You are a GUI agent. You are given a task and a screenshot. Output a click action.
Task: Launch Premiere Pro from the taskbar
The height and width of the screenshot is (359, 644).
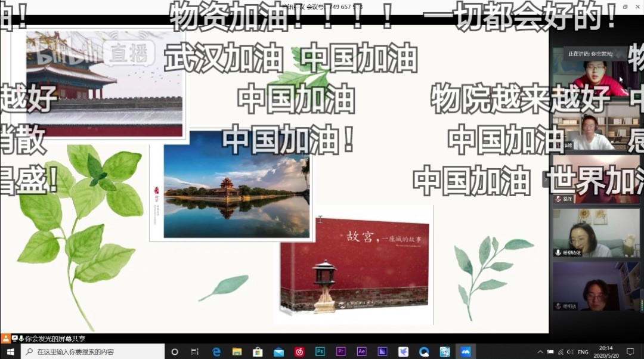[341, 352]
